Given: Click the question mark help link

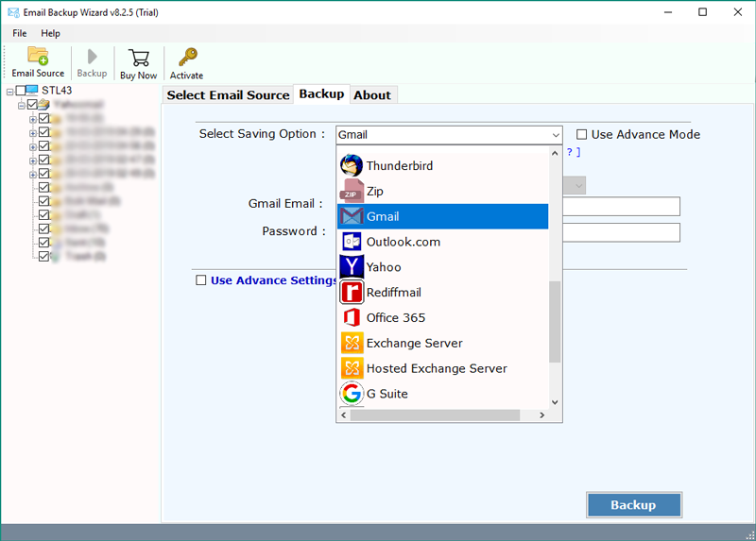Looking at the screenshot, I should point(574,152).
